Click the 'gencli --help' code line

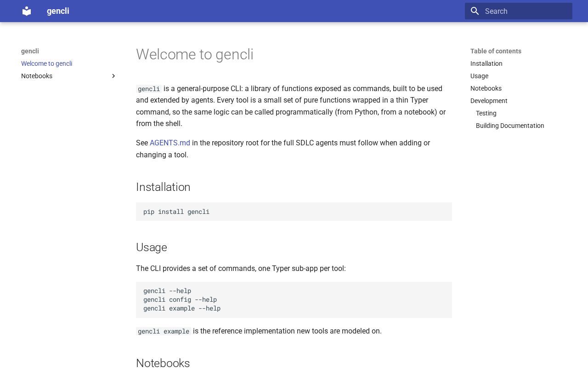pos(167,291)
